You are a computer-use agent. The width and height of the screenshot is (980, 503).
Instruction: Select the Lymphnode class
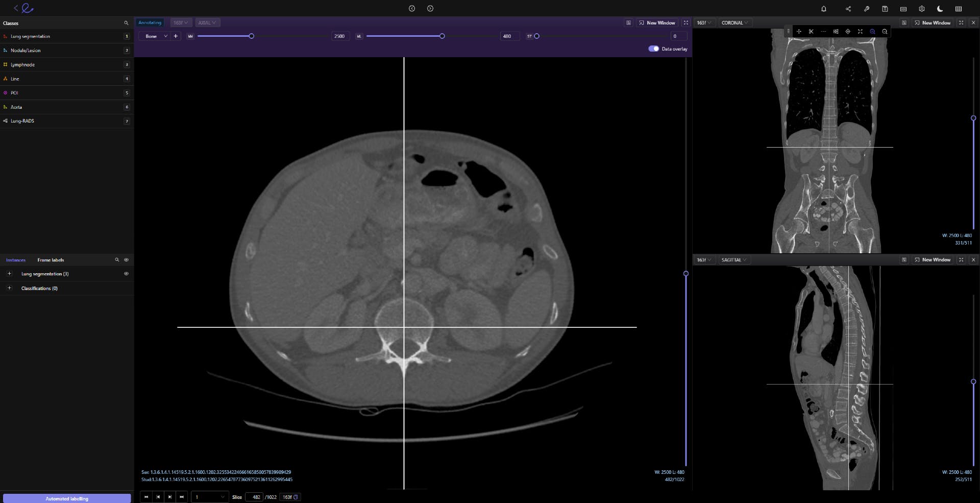click(67, 65)
